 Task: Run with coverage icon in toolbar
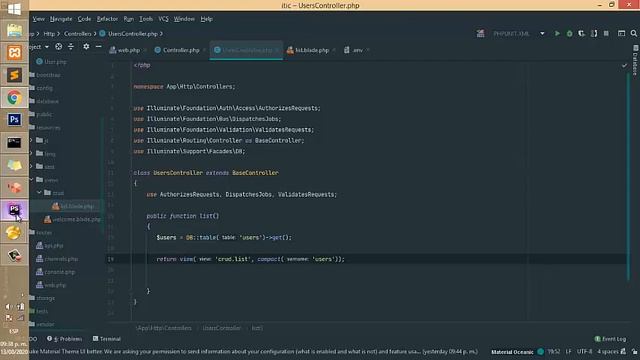581,33
